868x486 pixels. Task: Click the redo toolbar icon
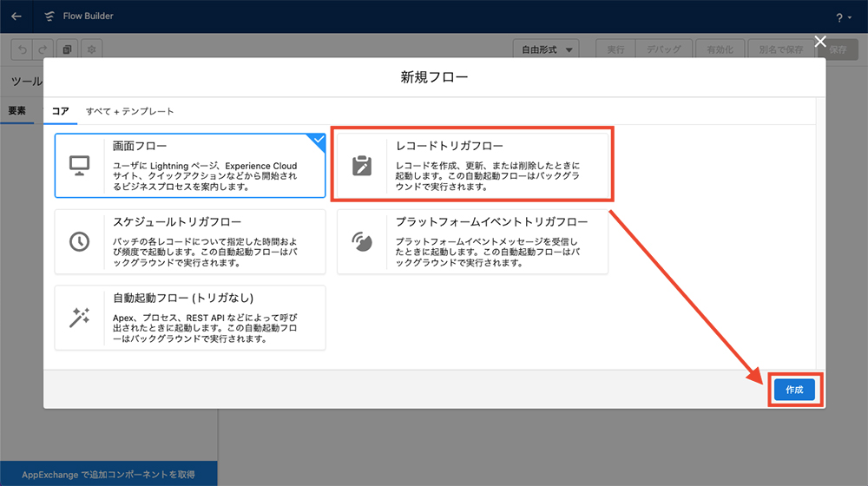pos(43,49)
